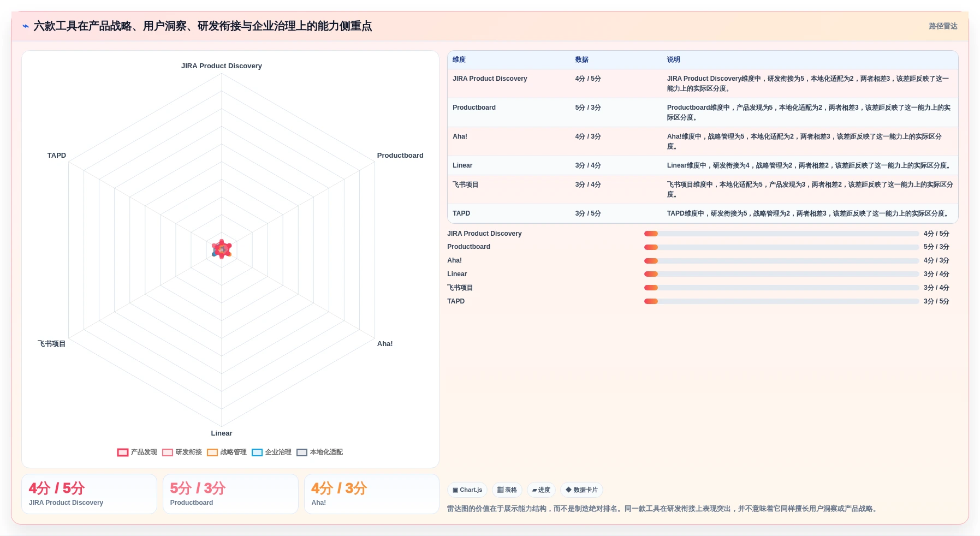The image size is (980, 536).
Task: Toggle the 产品发现 legend item
Action: [137, 452]
